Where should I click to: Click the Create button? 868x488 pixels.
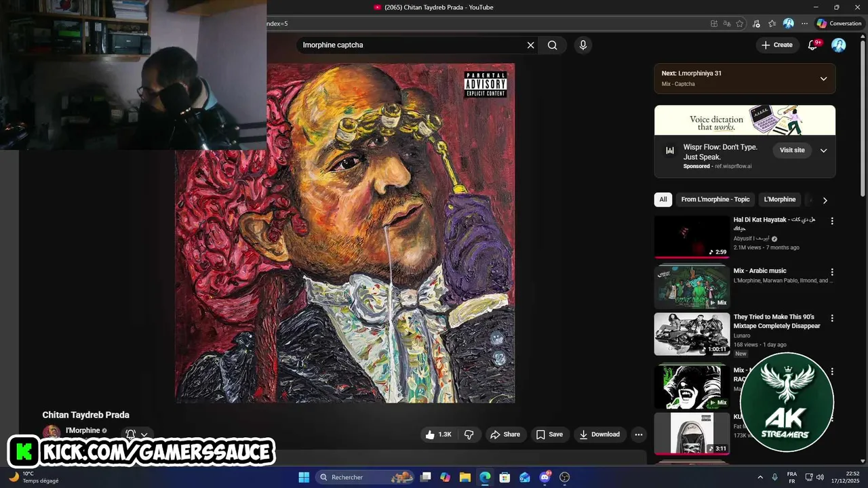tap(777, 45)
